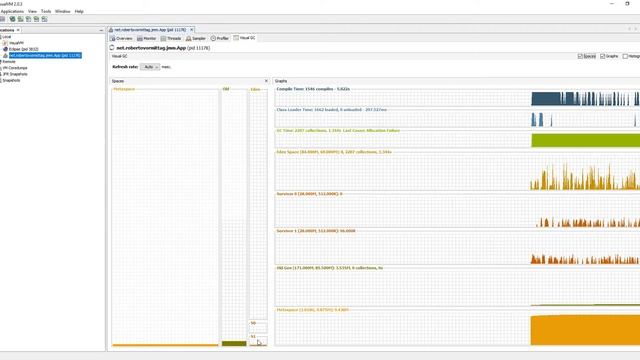The height and width of the screenshot is (360, 640).
Task: Click the Eden Space usage graph
Action: 457,172
